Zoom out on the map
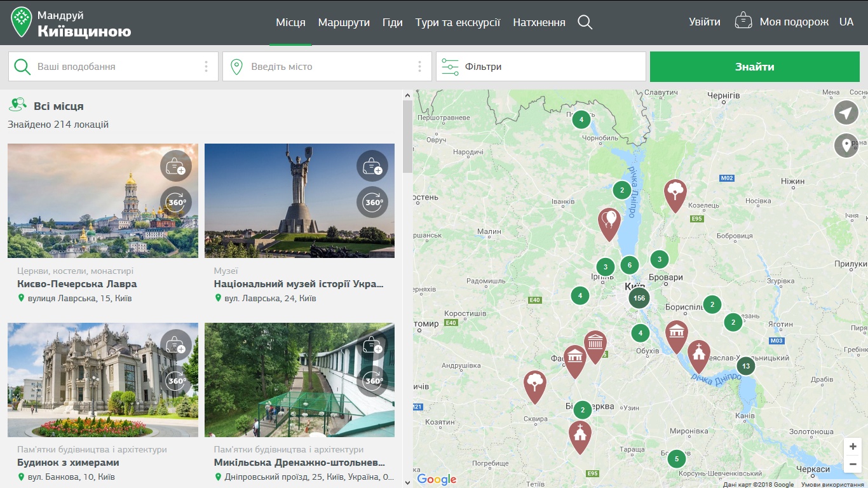 coord(853,465)
